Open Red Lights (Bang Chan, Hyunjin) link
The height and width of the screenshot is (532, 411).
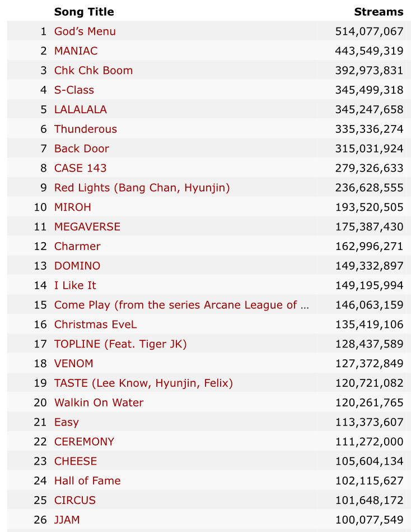142,188
